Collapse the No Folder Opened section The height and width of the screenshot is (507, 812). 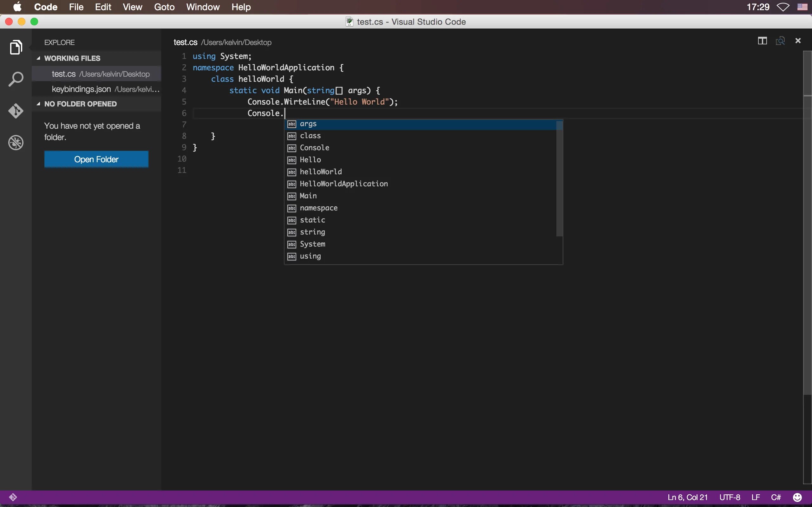[x=39, y=104]
